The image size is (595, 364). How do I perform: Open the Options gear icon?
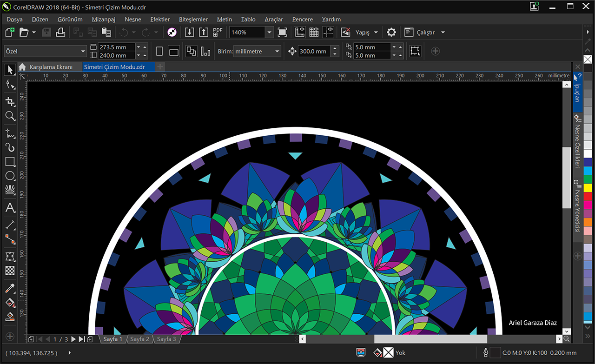point(391,32)
